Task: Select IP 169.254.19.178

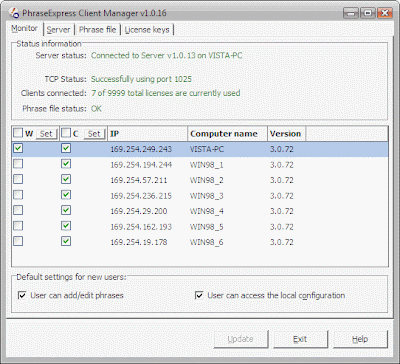Action: click(139, 242)
